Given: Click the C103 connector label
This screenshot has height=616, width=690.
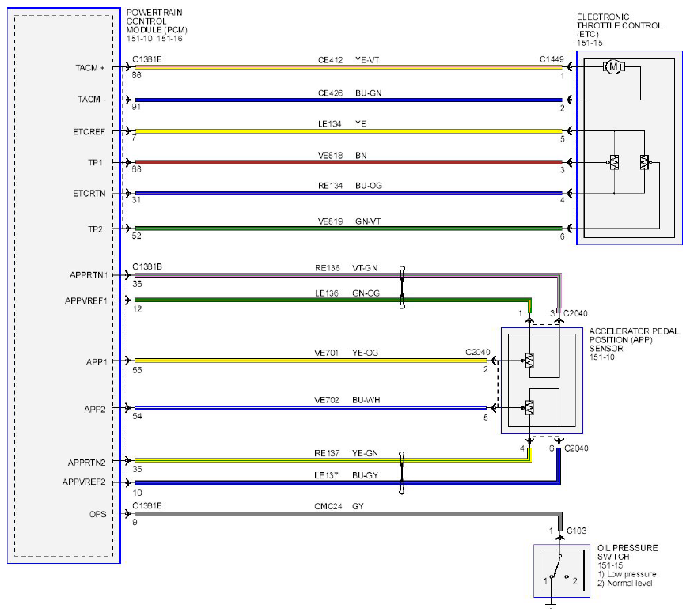Looking at the screenshot, I should coord(577,531).
